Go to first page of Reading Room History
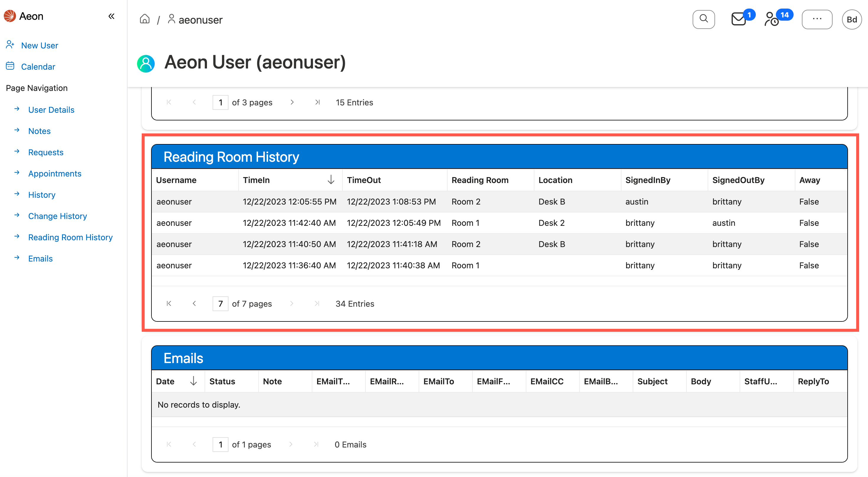Viewport: 868px width, 477px height. (169, 303)
